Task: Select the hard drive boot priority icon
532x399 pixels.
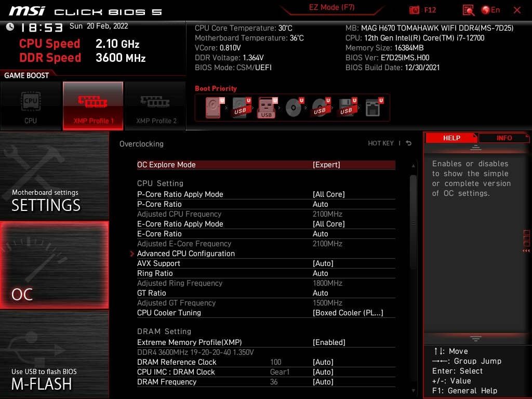Action: (x=214, y=108)
